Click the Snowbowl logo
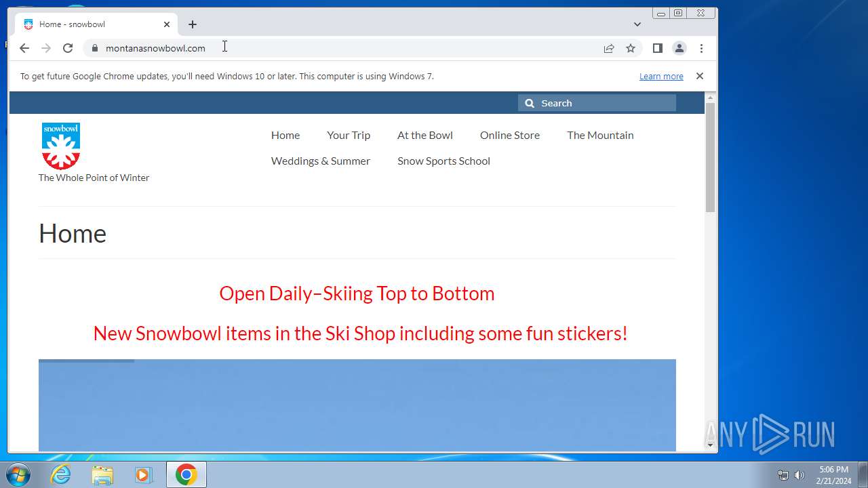The height and width of the screenshot is (488, 868). (x=61, y=146)
